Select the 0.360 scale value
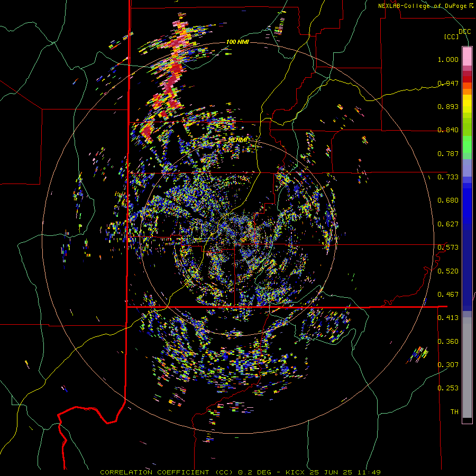 click(448, 342)
